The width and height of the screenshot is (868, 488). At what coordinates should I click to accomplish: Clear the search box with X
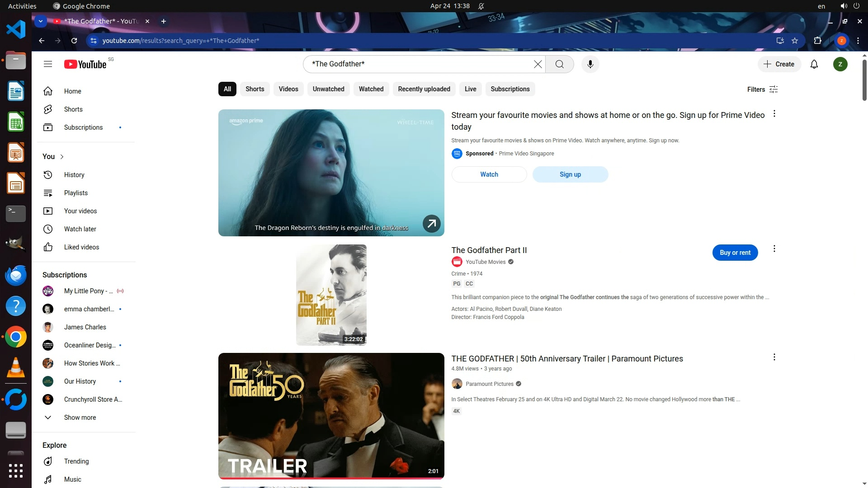pyautogui.click(x=538, y=64)
